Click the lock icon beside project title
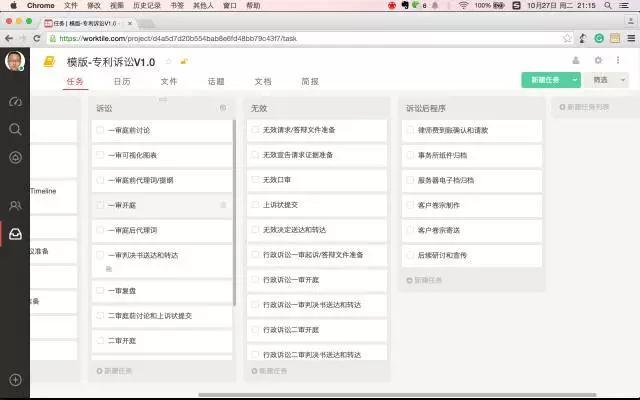Image resolution: width=640 pixels, height=400 pixels. [x=184, y=61]
